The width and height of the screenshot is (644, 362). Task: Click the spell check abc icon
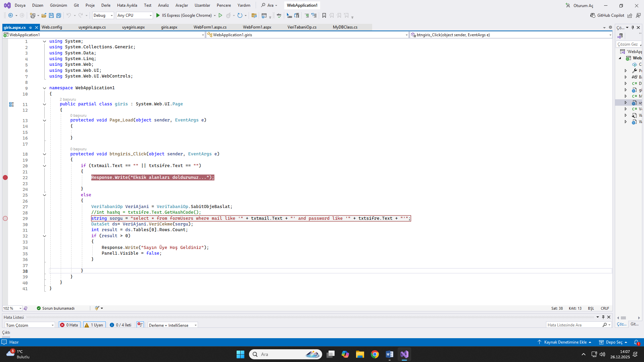click(x=279, y=15)
